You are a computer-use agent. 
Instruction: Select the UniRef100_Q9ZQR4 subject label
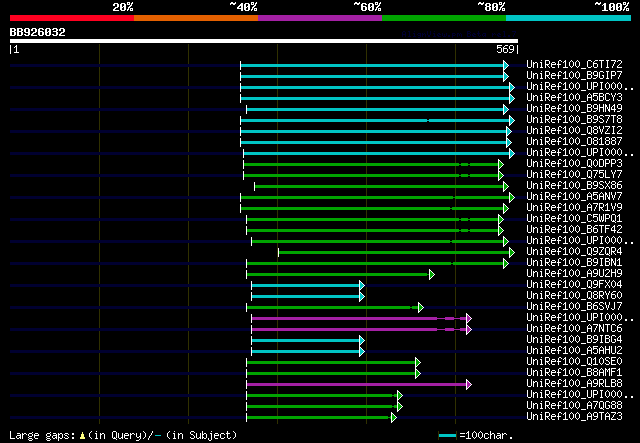[x=574, y=252]
